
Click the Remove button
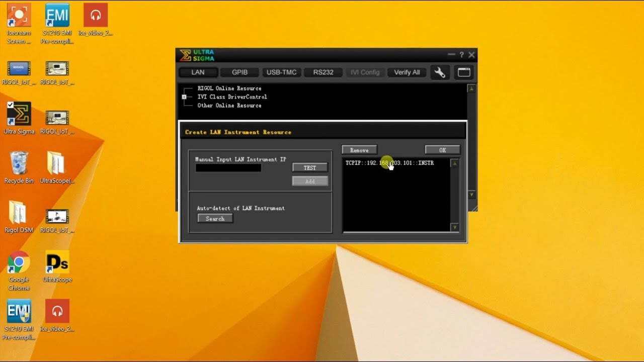pos(359,150)
